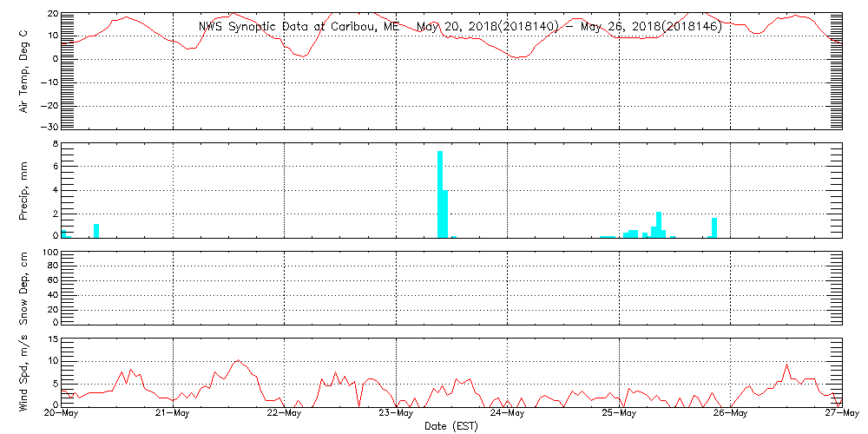Screen dimensions: 868x434
Task: Select the '80' tick on Snow Dep axis
Action: (51, 266)
